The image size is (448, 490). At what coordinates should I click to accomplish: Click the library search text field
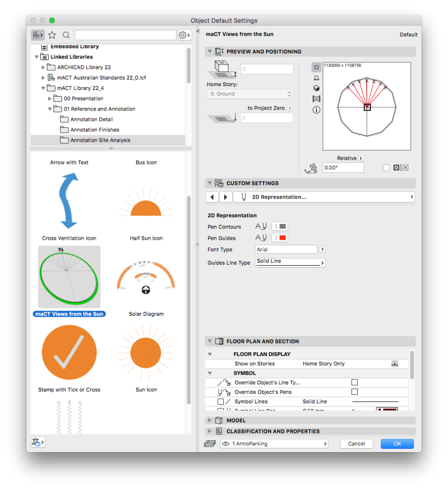click(125, 35)
